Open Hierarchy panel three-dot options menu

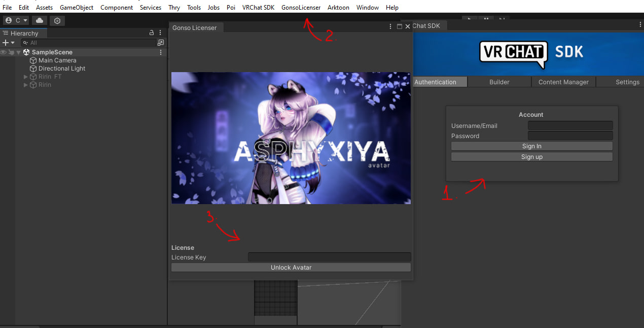160,33
